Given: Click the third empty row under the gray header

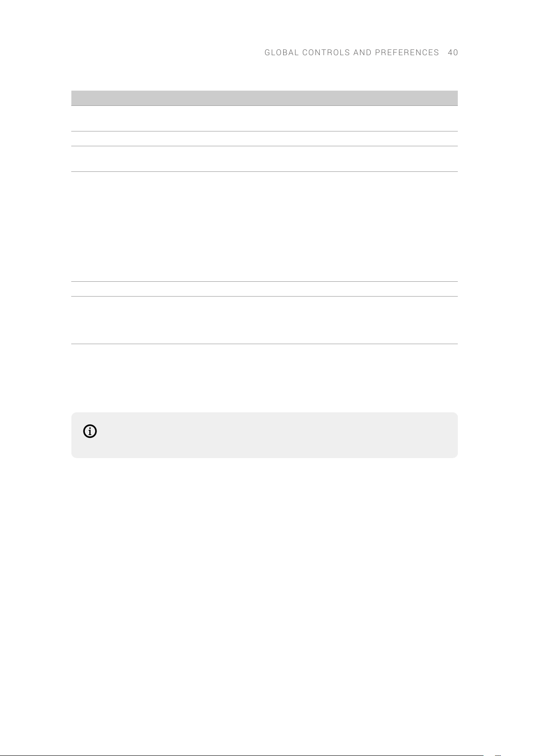Looking at the screenshot, I should [264, 159].
